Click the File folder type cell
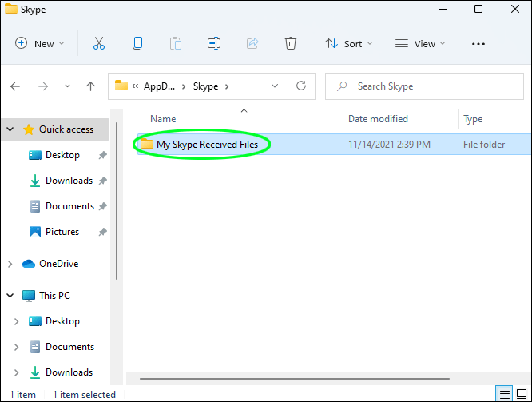The width and height of the screenshot is (532, 402). point(484,145)
